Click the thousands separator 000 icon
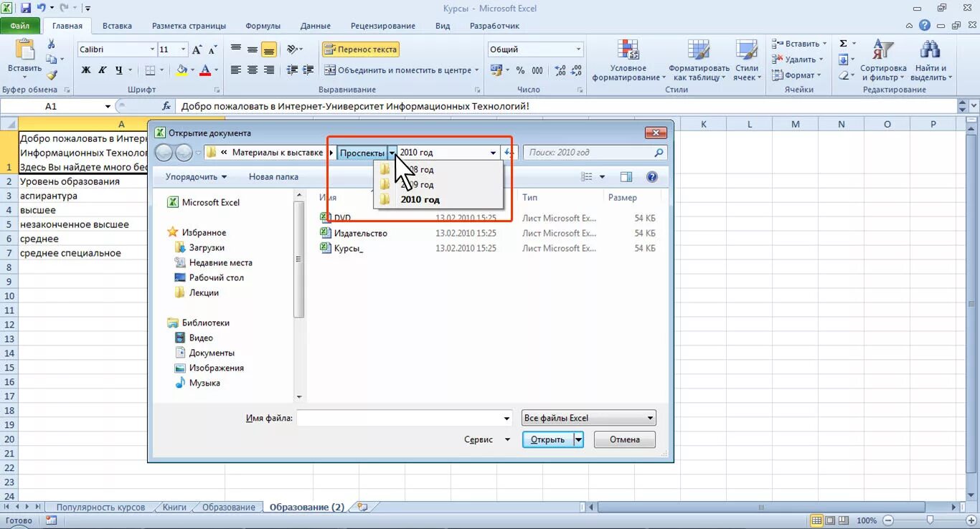Viewport: 980px width, 529px height. pos(539,70)
